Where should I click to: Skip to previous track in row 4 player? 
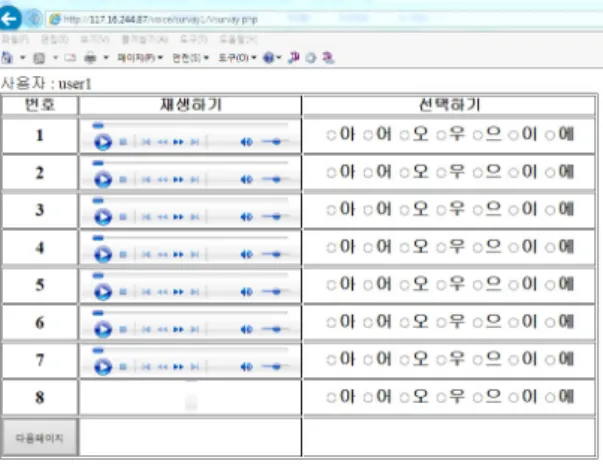(146, 254)
